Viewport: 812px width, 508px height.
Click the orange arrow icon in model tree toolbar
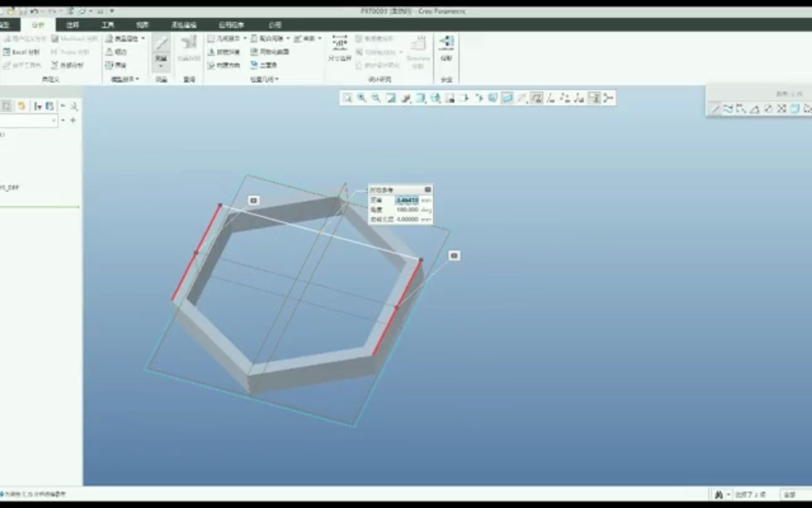click(21, 106)
